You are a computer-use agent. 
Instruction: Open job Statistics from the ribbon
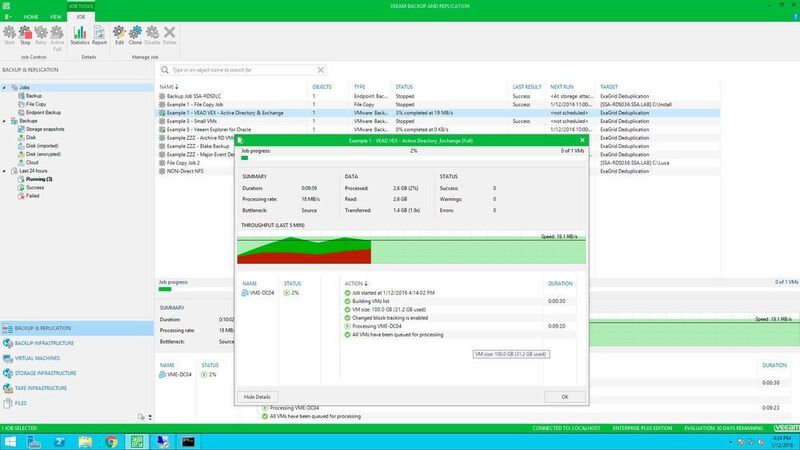coord(80,36)
